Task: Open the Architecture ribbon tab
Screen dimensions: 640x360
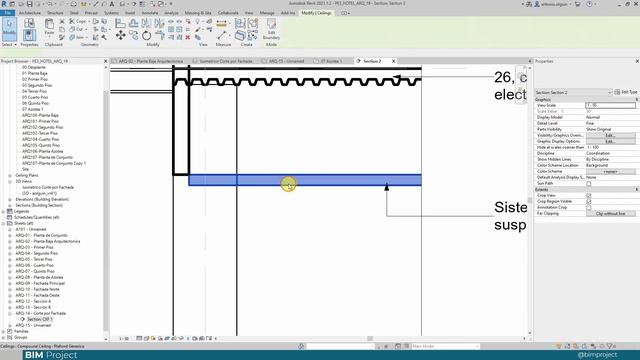Action: click(30, 13)
